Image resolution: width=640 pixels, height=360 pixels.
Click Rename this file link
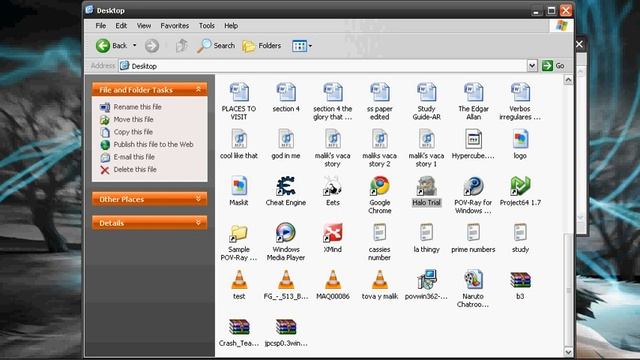tap(138, 107)
